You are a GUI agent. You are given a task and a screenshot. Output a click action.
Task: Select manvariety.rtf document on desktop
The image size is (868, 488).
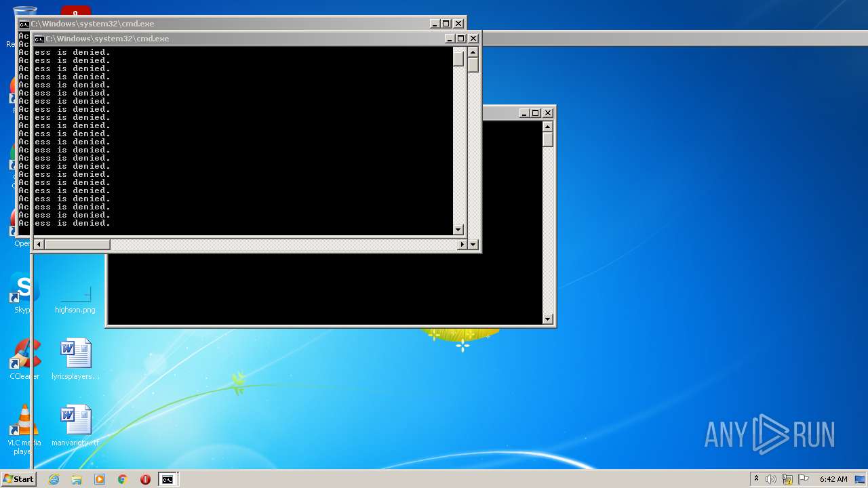pos(75,426)
